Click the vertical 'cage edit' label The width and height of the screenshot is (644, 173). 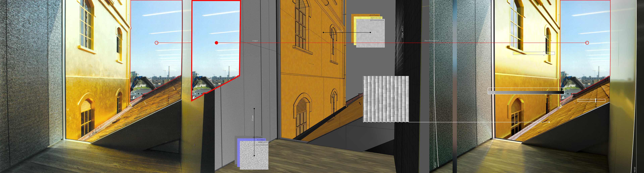click(402, 32)
